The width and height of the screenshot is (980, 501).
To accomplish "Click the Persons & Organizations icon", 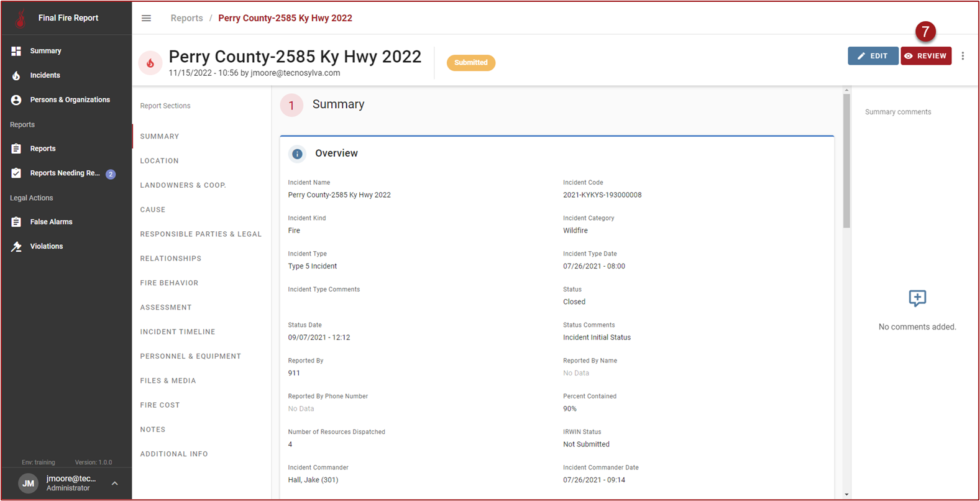I will click(x=16, y=100).
